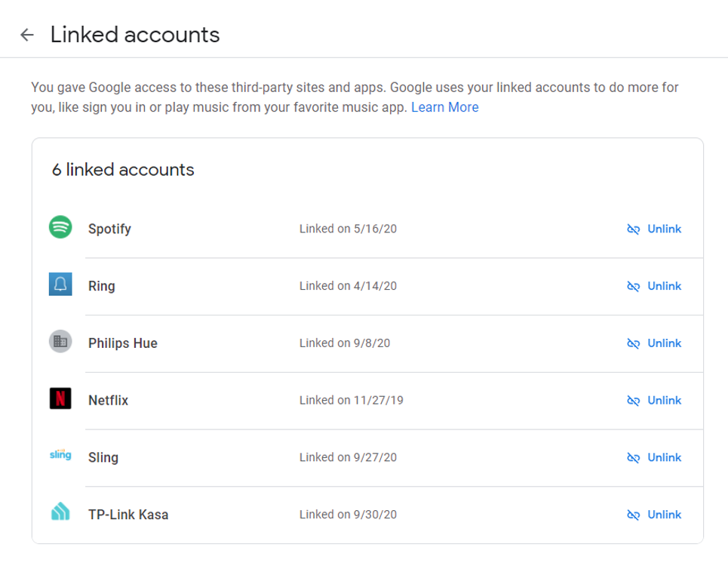Select the Netflix account name
Screen dimensions: 728x569
(x=108, y=401)
